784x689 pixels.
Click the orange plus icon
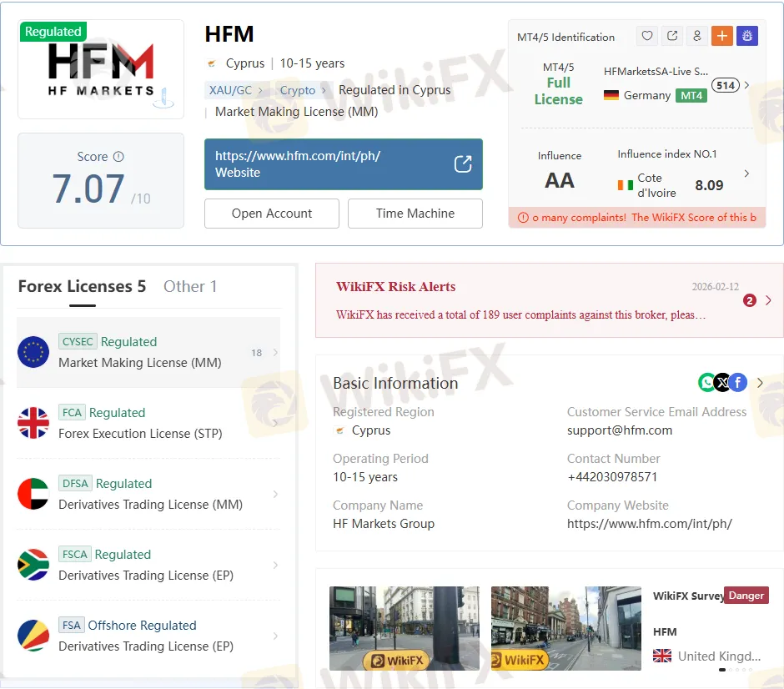click(721, 36)
